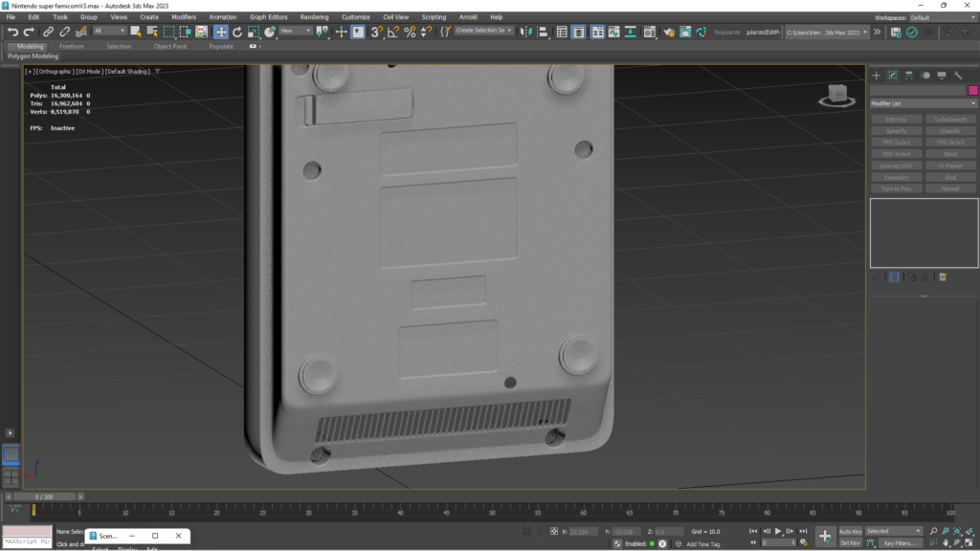The width and height of the screenshot is (980, 551).
Task: Click the Undo arrow icon
Action: (x=12, y=32)
